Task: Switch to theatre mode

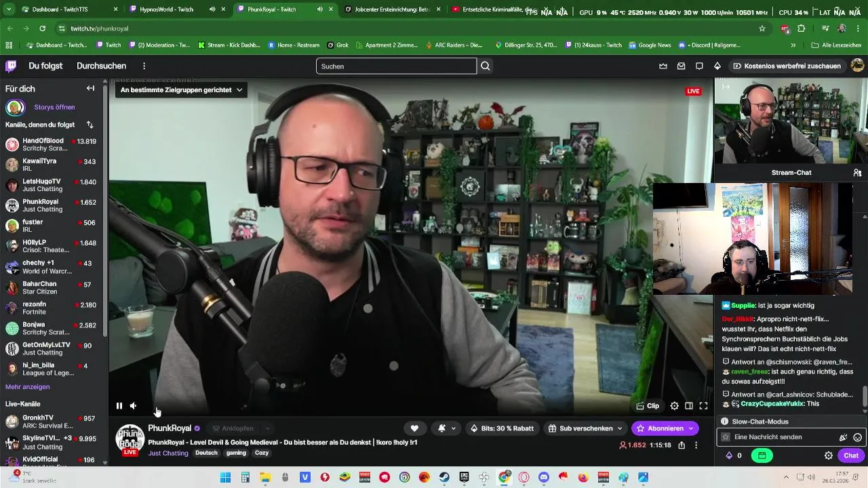Action: (689, 406)
